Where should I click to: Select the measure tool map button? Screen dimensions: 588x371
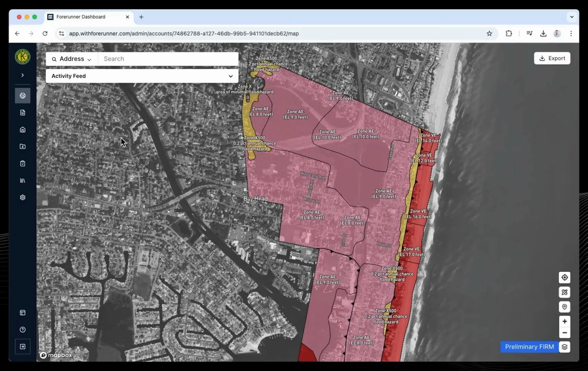pyautogui.click(x=565, y=292)
